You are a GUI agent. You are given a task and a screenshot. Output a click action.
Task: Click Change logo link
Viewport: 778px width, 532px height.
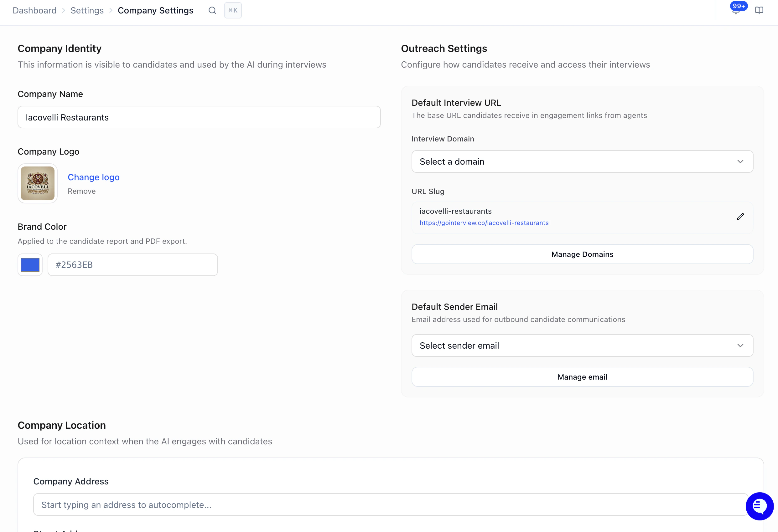[94, 177]
